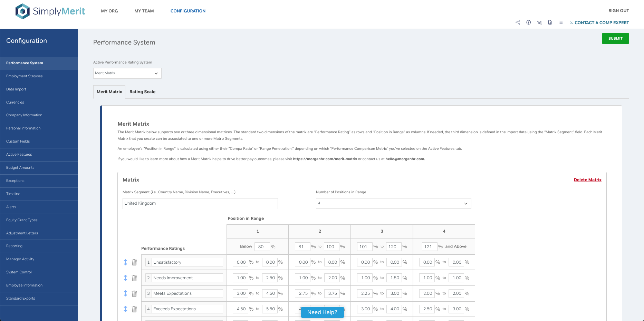Screen dimensions: 644x321
Task: Open MY TEAM menu
Action: click(x=144, y=11)
